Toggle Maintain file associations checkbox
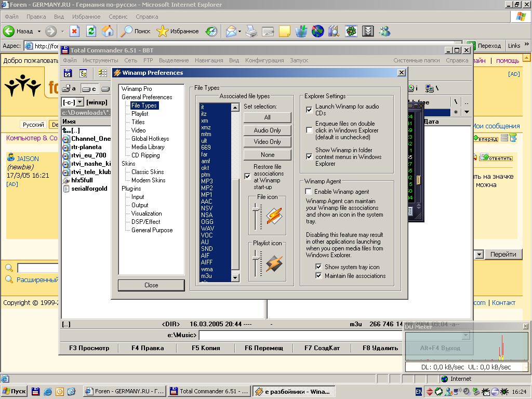532x399 pixels. pyautogui.click(x=318, y=275)
